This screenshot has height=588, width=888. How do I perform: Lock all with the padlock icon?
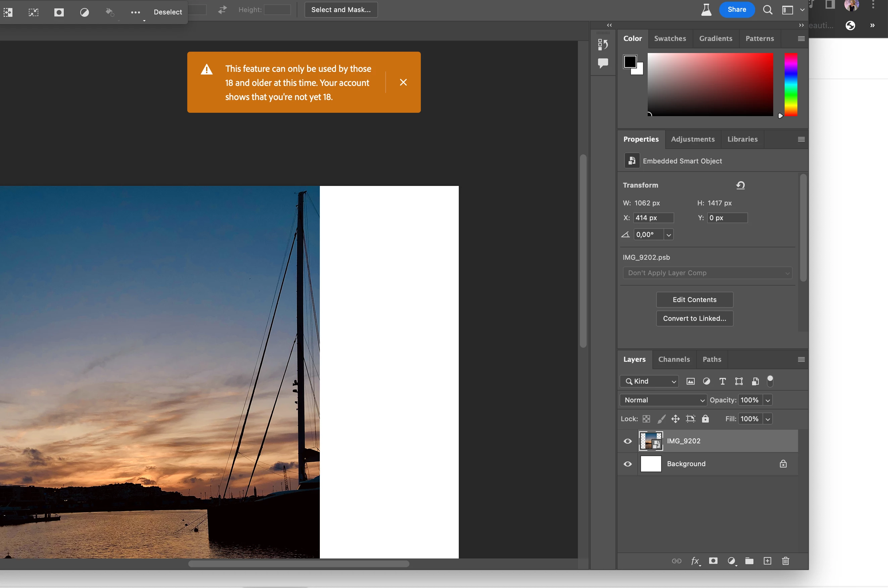pos(705,419)
